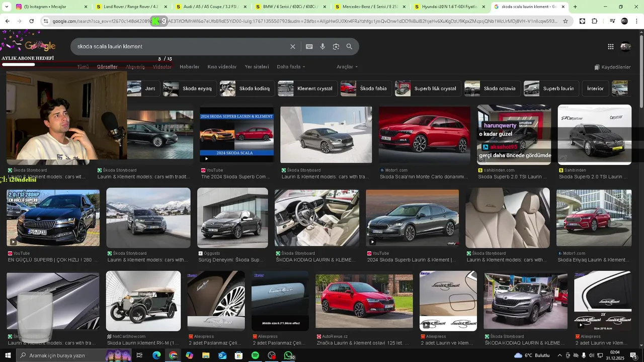Open Outlook from the taskbar
The height and width of the screenshot is (362, 644).
pos(222,355)
